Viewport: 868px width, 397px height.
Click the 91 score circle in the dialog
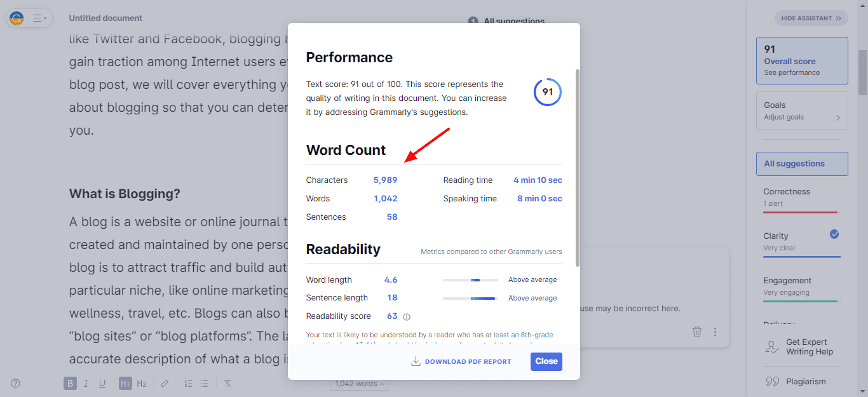(x=547, y=92)
